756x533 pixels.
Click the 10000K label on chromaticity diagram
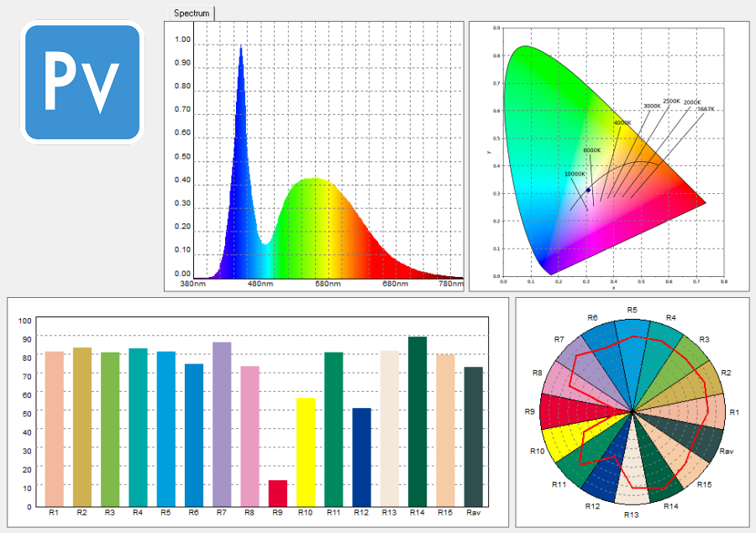click(x=575, y=175)
